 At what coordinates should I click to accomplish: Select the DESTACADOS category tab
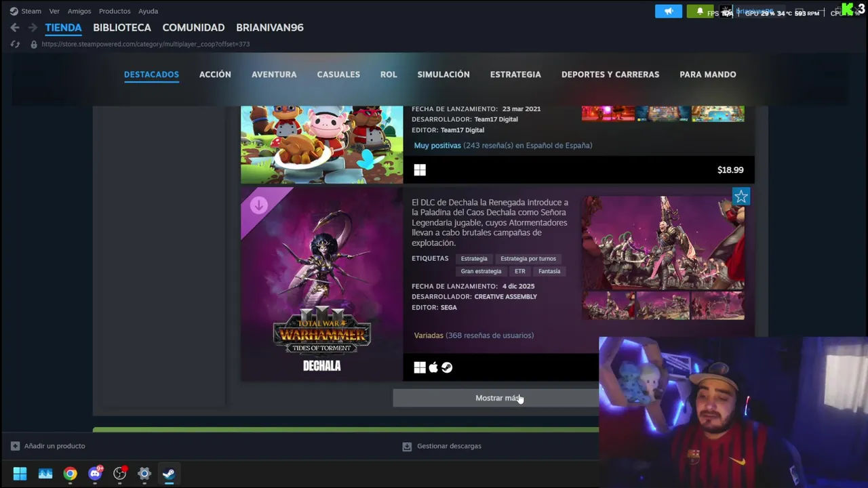coord(151,75)
